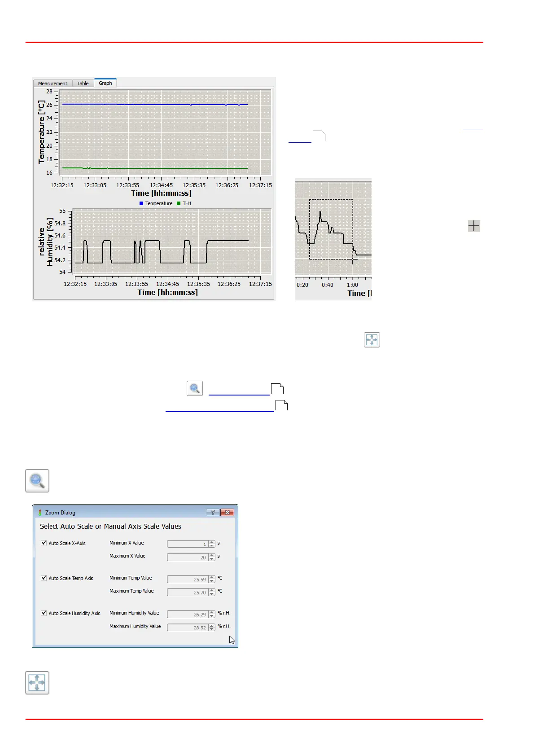Image resolution: width=534 pixels, height=756 pixels.
Task: Click the 'Zoom Dialog' title text
Action: tap(60, 513)
